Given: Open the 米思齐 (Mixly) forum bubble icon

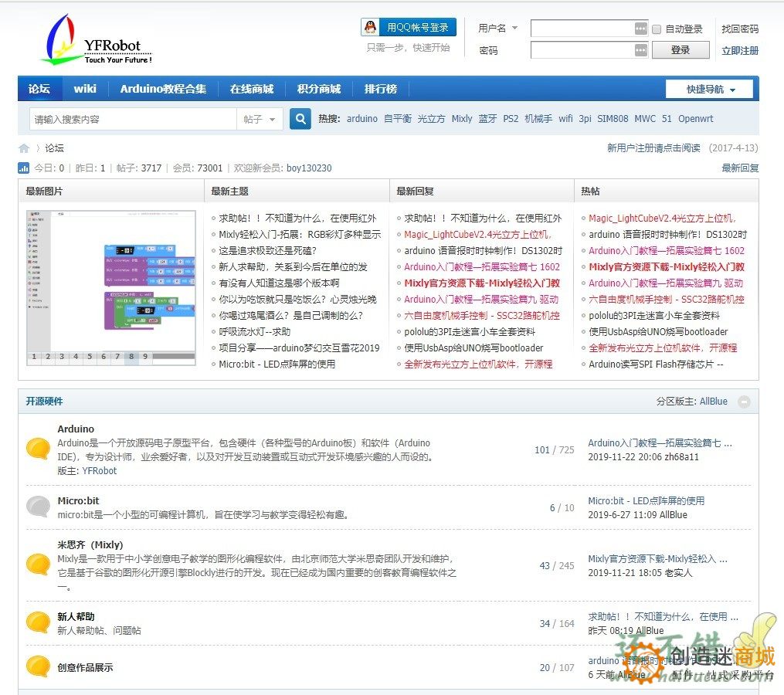Looking at the screenshot, I should tap(38, 564).
